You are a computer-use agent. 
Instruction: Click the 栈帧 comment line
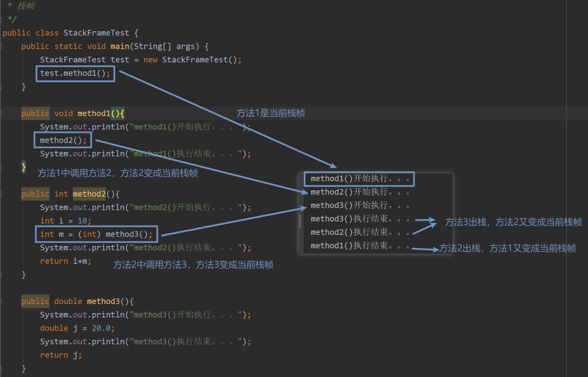click(x=21, y=6)
